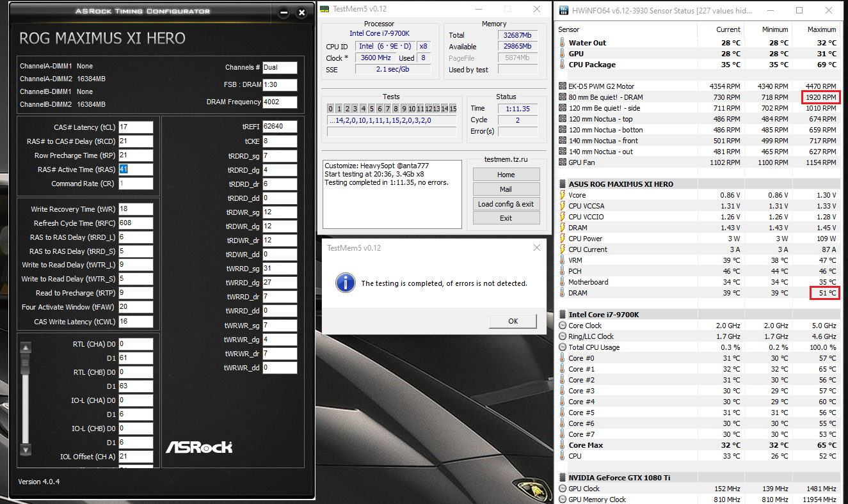Viewport: 848px width, 504px height.
Task: Click the Timing Configurator scrollbar down arrow
Action: pyautogui.click(x=26, y=450)
